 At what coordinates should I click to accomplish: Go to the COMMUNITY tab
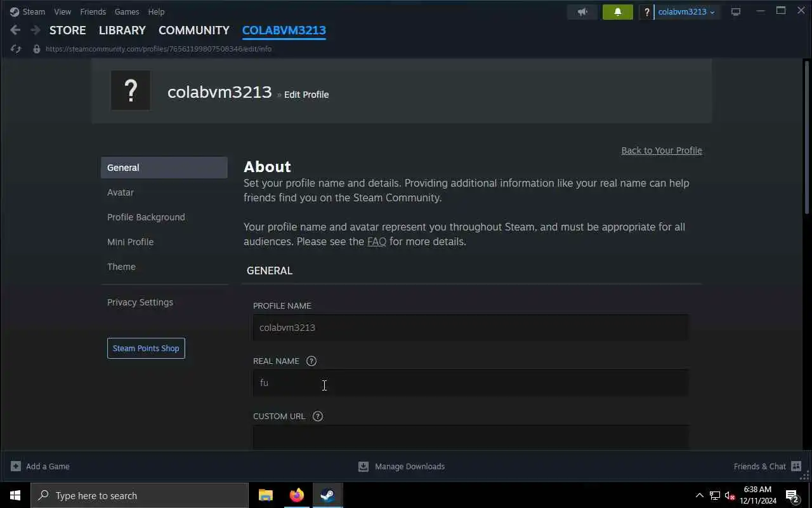pos(194,30)
